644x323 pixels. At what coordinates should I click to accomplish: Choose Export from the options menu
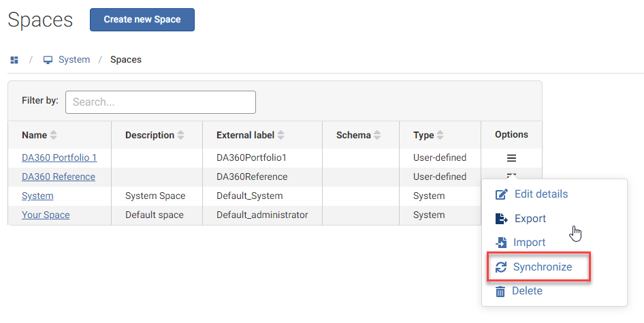530,219
